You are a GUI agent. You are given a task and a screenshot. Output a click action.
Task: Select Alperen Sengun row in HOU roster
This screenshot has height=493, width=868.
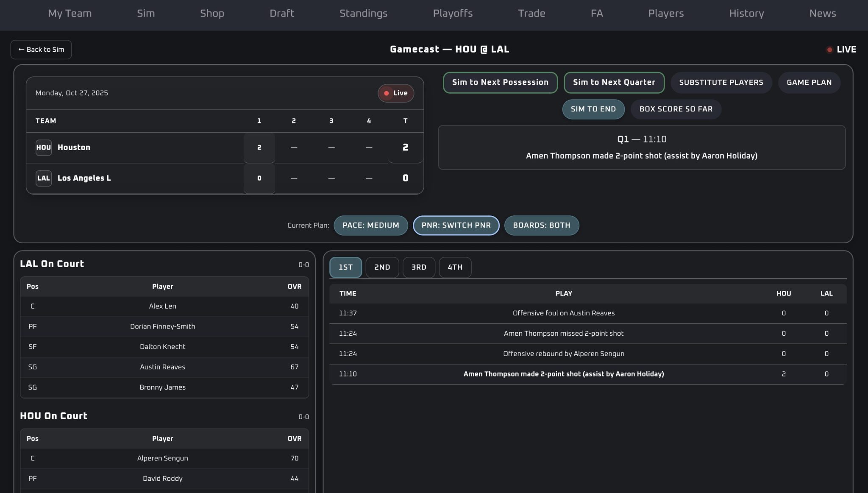click(x=163, y=458)
